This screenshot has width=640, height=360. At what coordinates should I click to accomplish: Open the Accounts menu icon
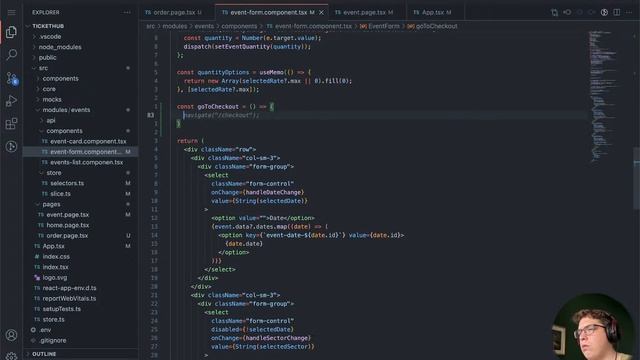[x=11, y=335]
